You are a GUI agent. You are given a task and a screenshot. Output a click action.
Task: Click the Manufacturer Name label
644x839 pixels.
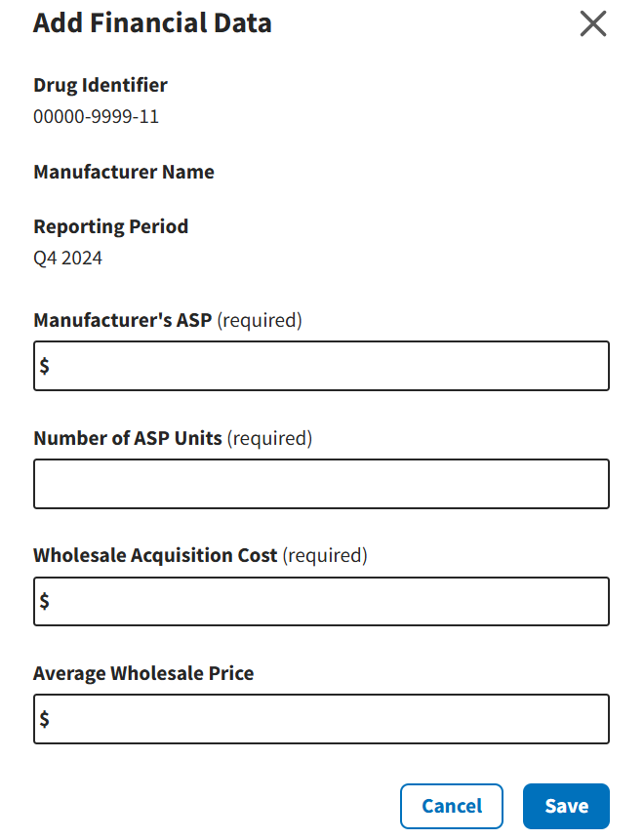click(124, 173)
